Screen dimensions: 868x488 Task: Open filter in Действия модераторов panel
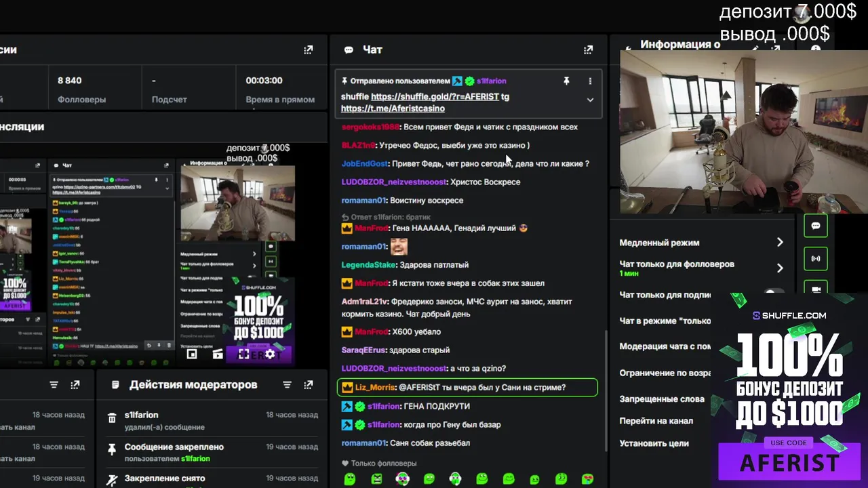click(287, 385)
